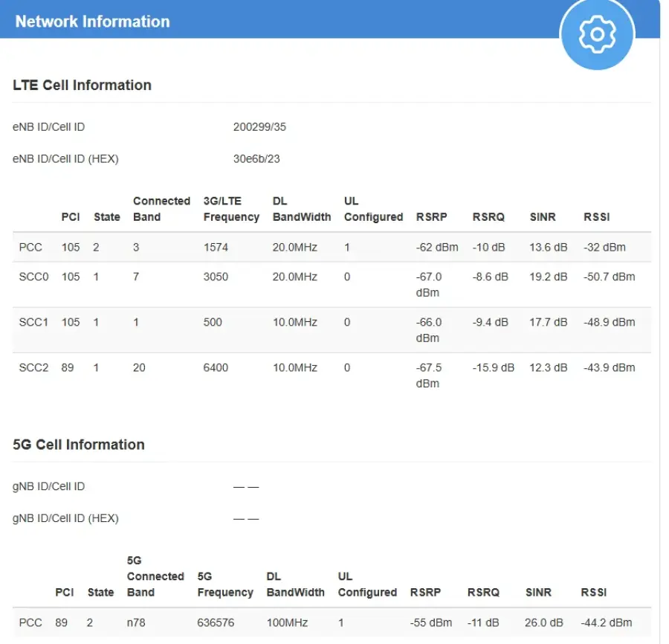This screenshot has height=644, width=669.
Task: Click the HEX value 30e6b/23
Action: click(256, 158)
